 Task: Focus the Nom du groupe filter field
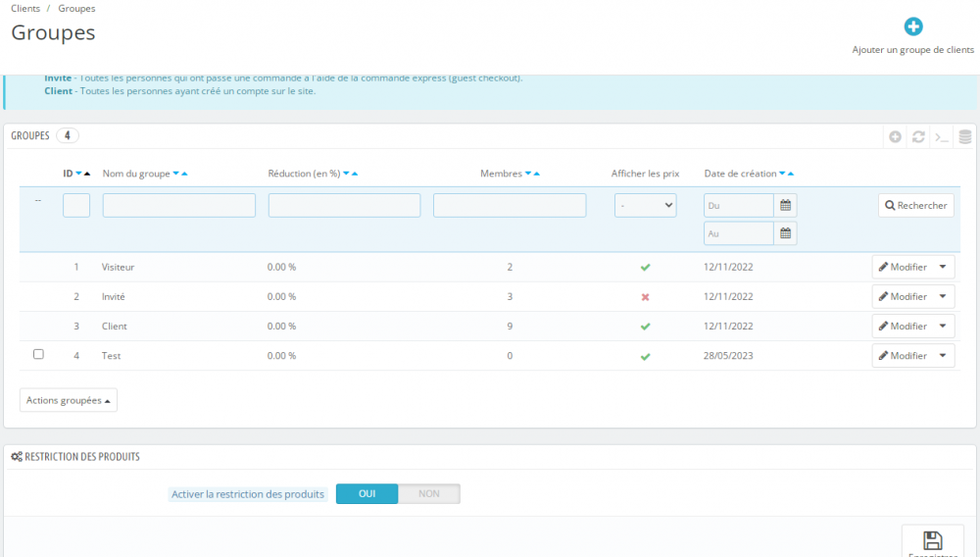[178, 205]
